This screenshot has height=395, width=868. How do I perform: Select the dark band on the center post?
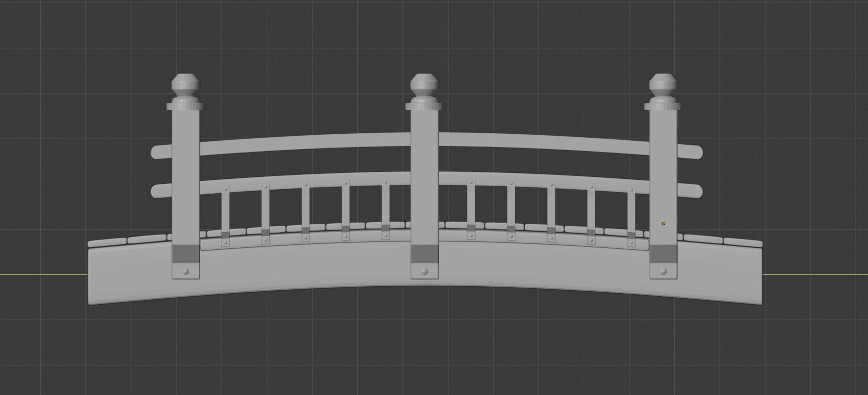(x=424, y=254)
